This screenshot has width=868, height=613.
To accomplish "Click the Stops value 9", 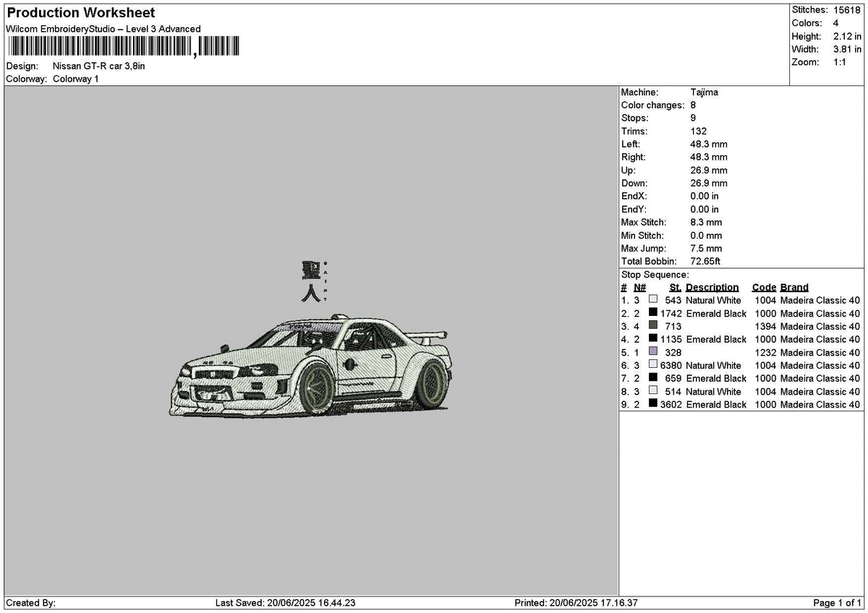I will tap(693, 119).
